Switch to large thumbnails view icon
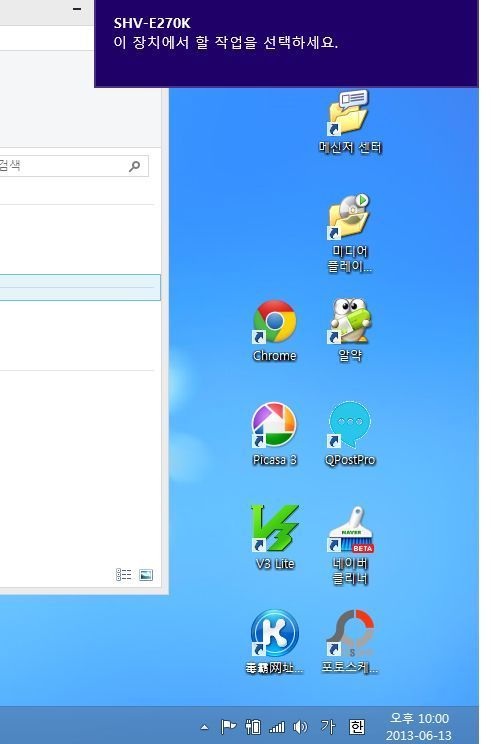Image resolution: width=491 pixels, height=744 pixels. point(146,575)
